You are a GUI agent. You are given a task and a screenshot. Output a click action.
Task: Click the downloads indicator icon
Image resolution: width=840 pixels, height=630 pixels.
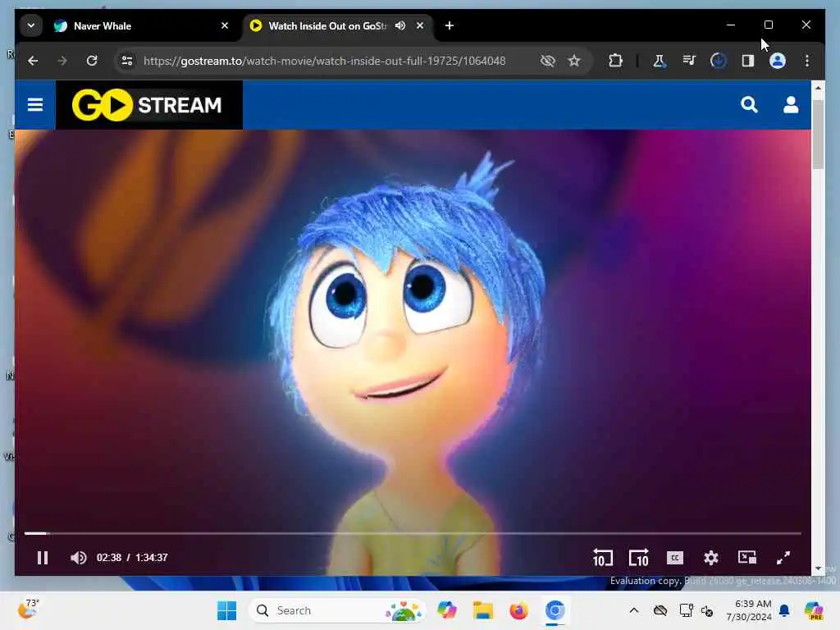(718, 61)
